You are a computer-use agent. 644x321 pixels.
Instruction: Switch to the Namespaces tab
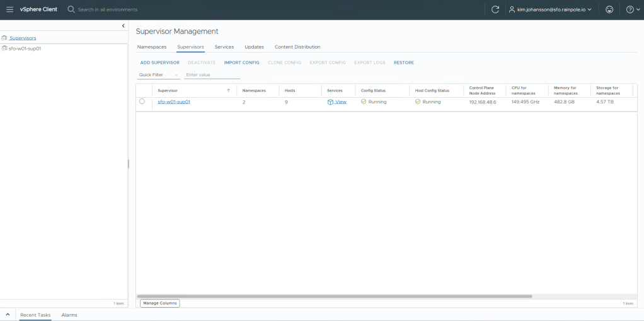coord(152,47)
